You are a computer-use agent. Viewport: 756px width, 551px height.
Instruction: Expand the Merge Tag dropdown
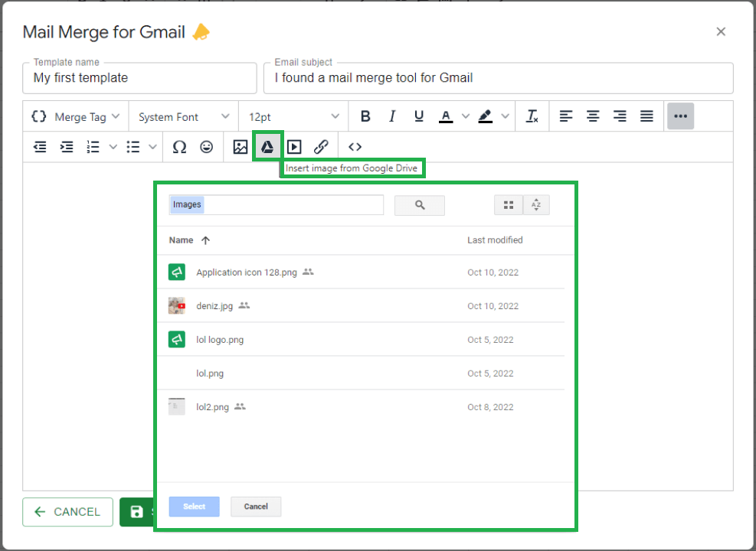[76, 116]
